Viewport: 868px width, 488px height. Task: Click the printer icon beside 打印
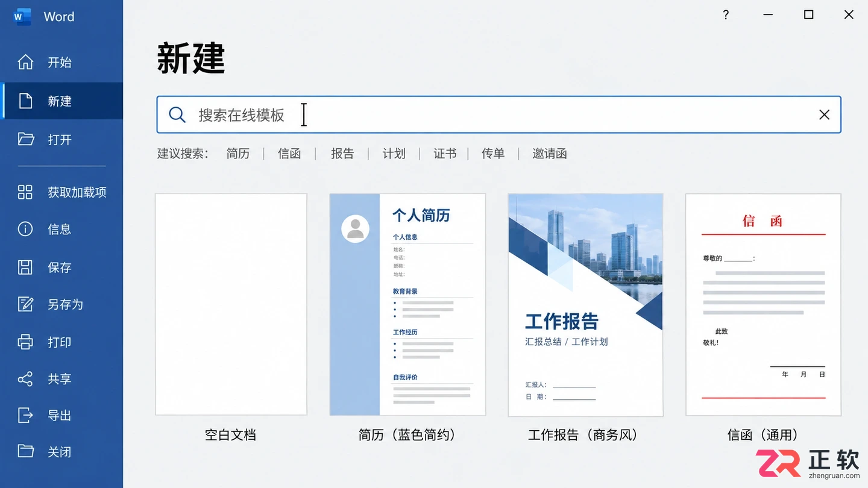25,342
